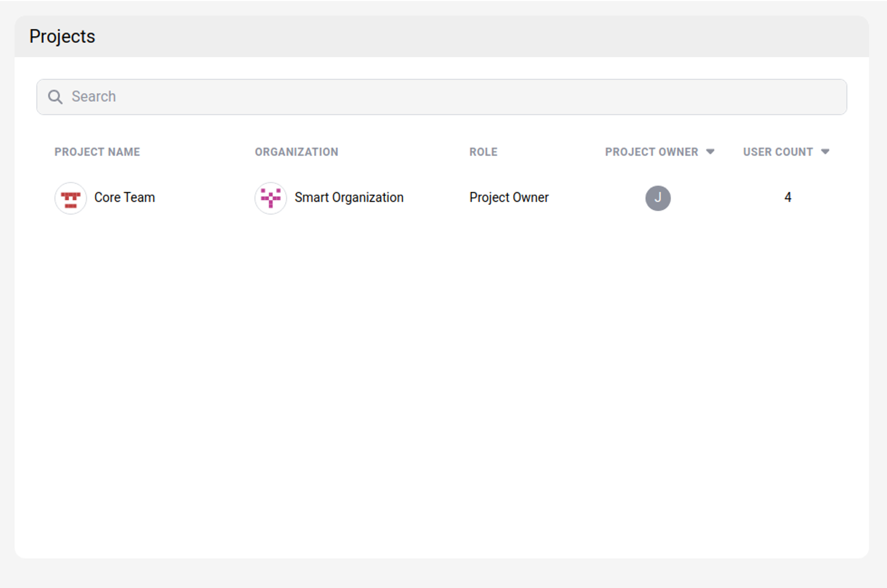The image size is (887, 588).
Task: Click the "Search" placeholder text in the search bar
Action: [x=94, y=97]
